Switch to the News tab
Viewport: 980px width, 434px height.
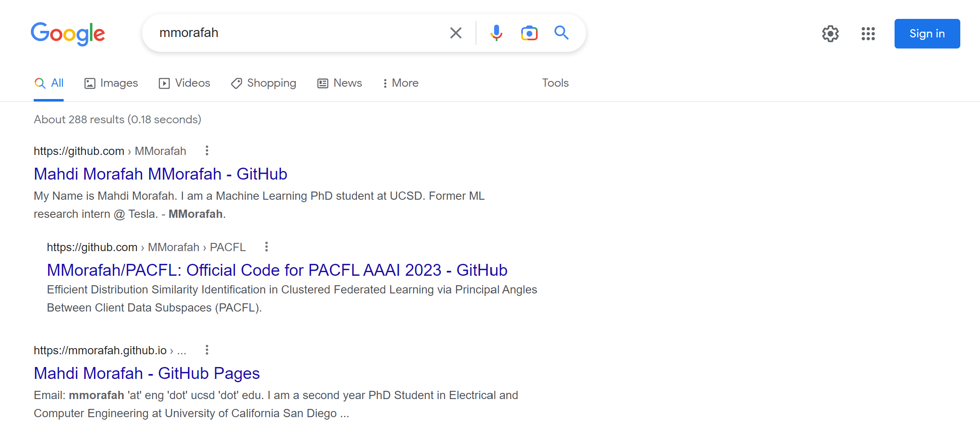(340, 83)
